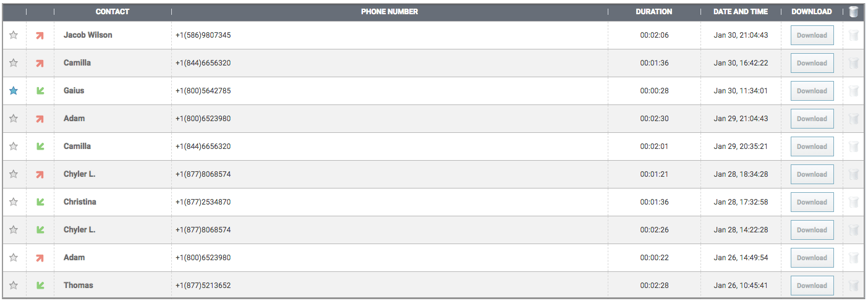Download Thomas call recording
This screenshot has height=301, width=868.
click(x=812, y=286)
